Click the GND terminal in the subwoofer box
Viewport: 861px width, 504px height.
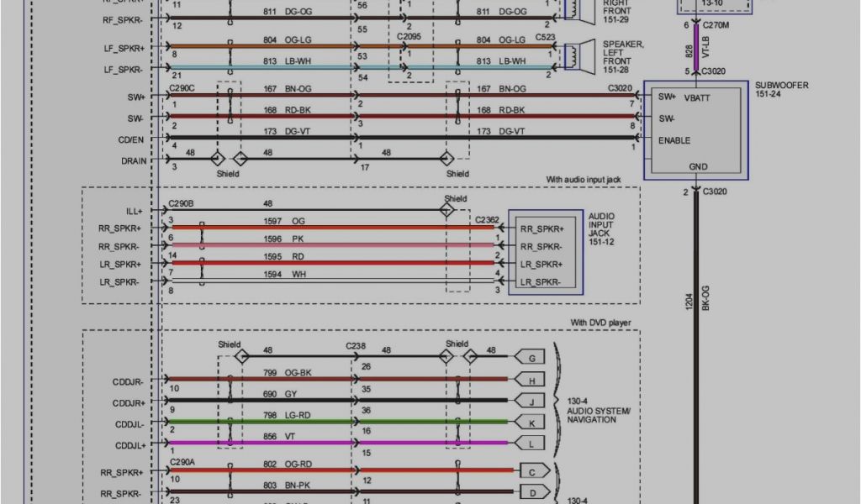(x=698, y=167)
